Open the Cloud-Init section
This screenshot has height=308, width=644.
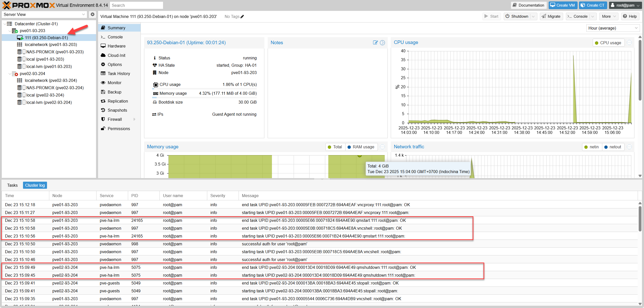[x=116, y=55]
